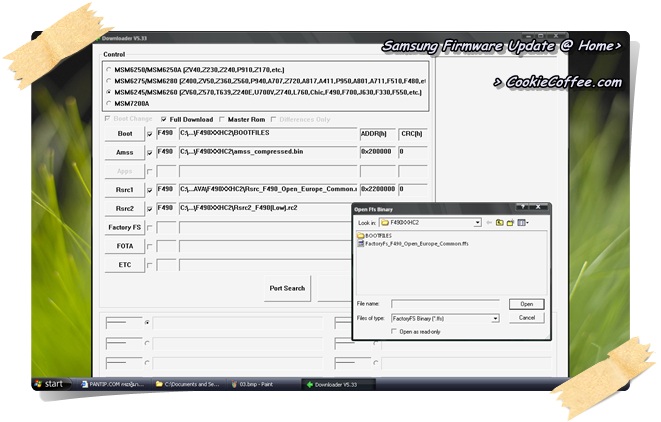
Task: Click the Rsrc2_F490(Low).rc2 path field
Action: (x=266, y=208)
